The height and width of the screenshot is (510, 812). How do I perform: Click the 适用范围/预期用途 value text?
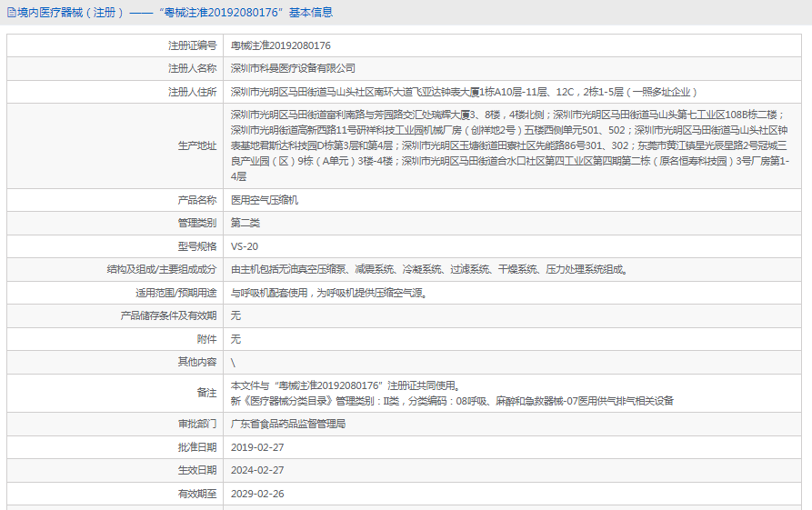tap(329, 294)
